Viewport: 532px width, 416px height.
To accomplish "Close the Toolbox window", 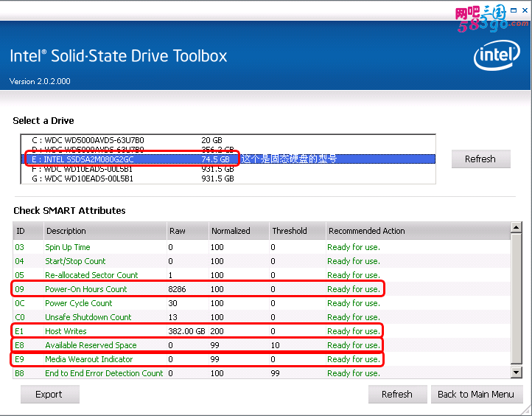I will 525,10.
